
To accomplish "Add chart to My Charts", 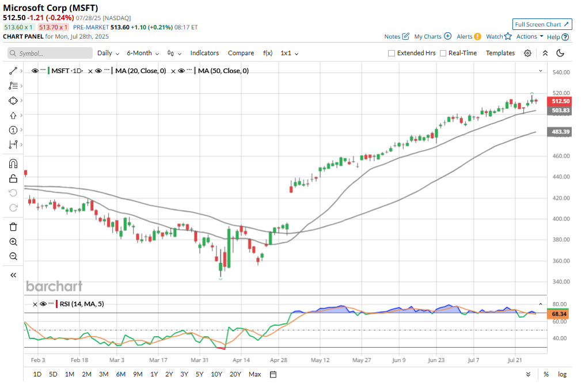I will point(448,36).
